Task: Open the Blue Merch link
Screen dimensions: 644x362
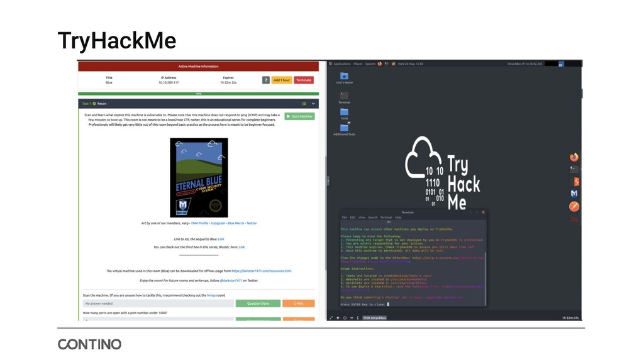Action: point(236,223)
